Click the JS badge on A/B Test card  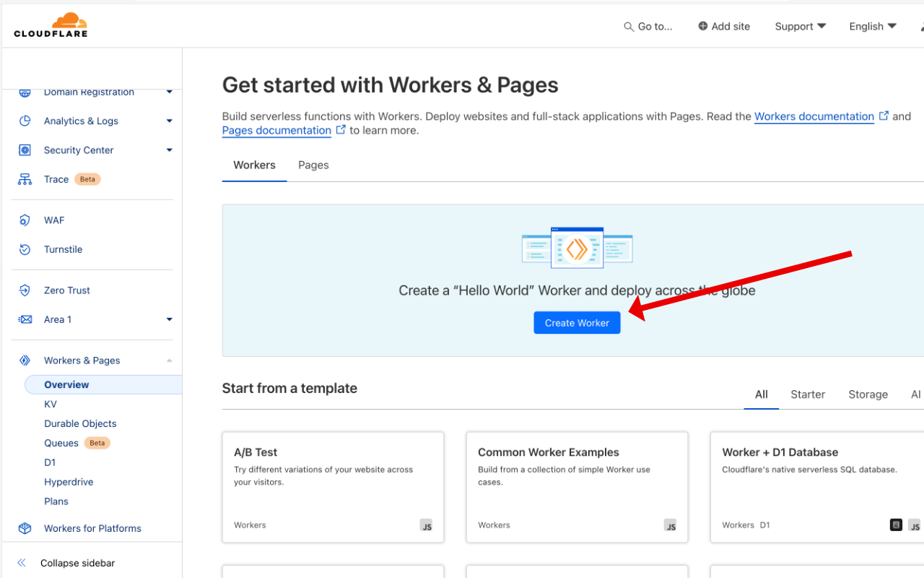[427, 525]
